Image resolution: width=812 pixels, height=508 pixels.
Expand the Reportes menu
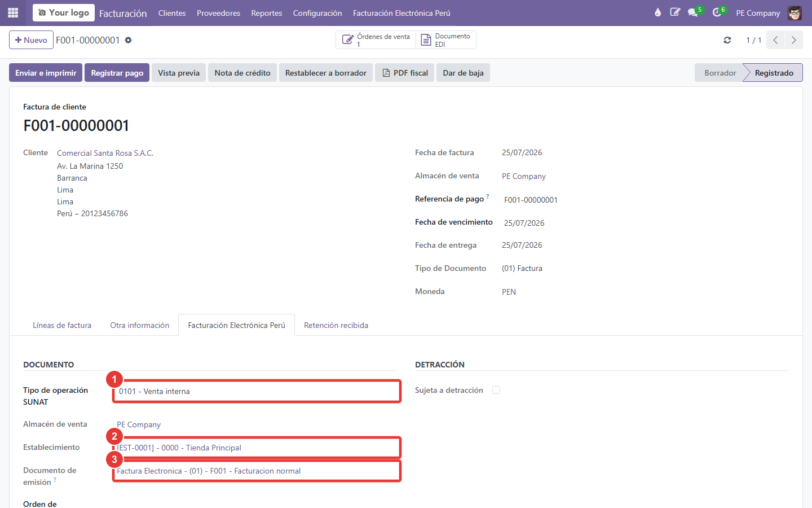(x=267, y=13)
